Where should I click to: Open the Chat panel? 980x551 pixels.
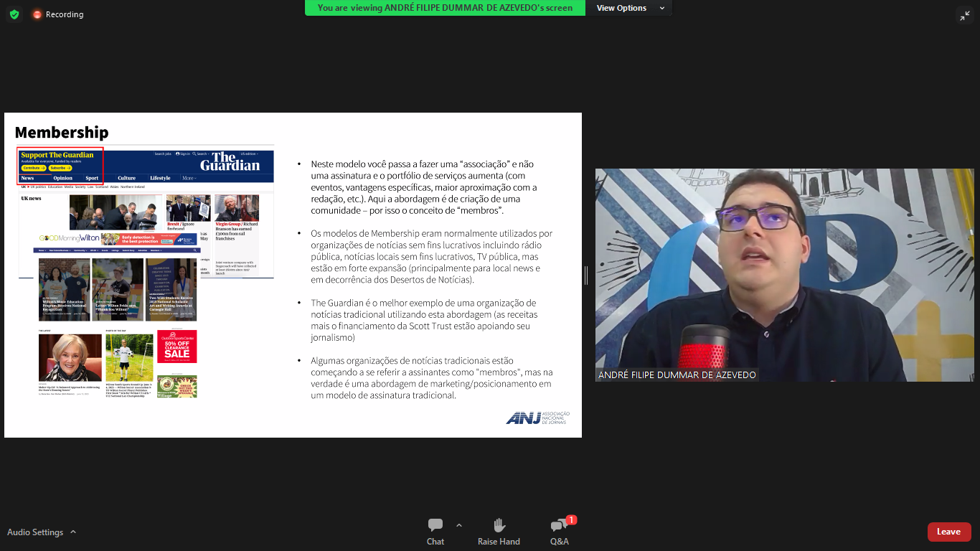point(435,532)
